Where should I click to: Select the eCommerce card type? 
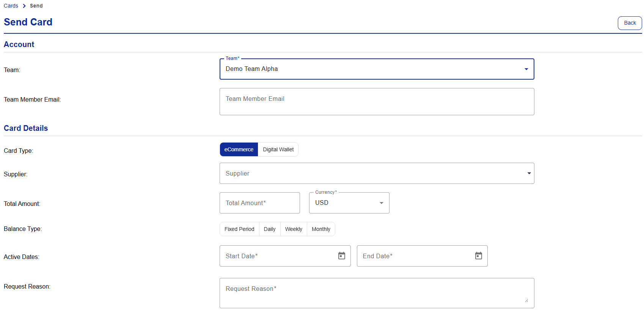[x=239, y=149]
